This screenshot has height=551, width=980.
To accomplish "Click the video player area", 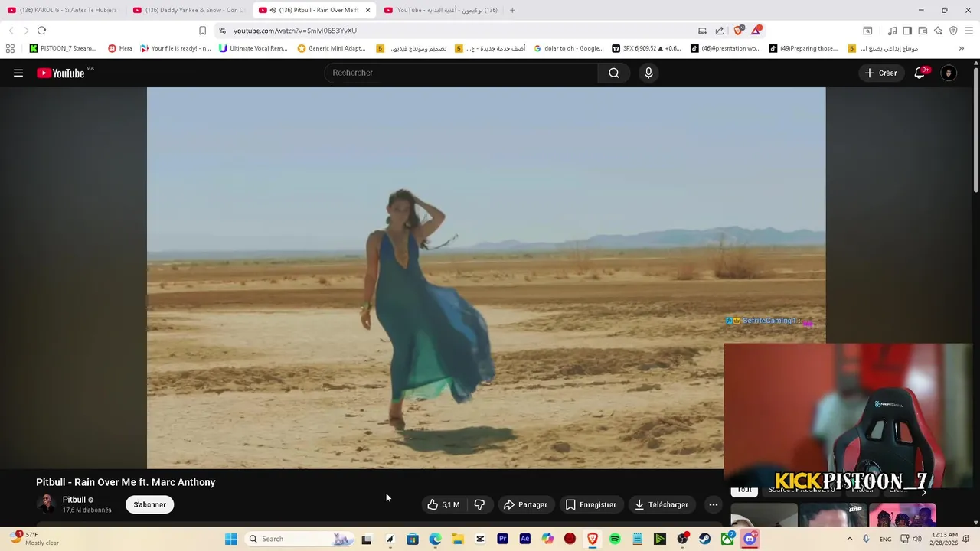I will point(486,278).
